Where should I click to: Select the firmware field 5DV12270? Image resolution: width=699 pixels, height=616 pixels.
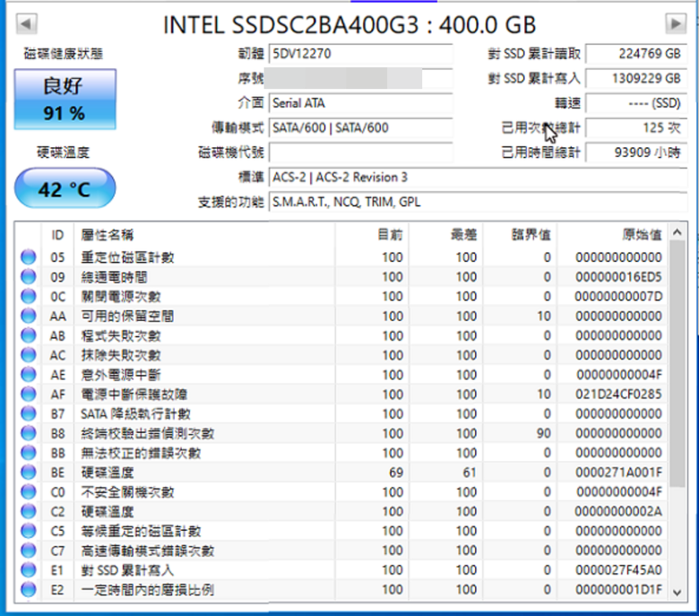tap(360, 54)
